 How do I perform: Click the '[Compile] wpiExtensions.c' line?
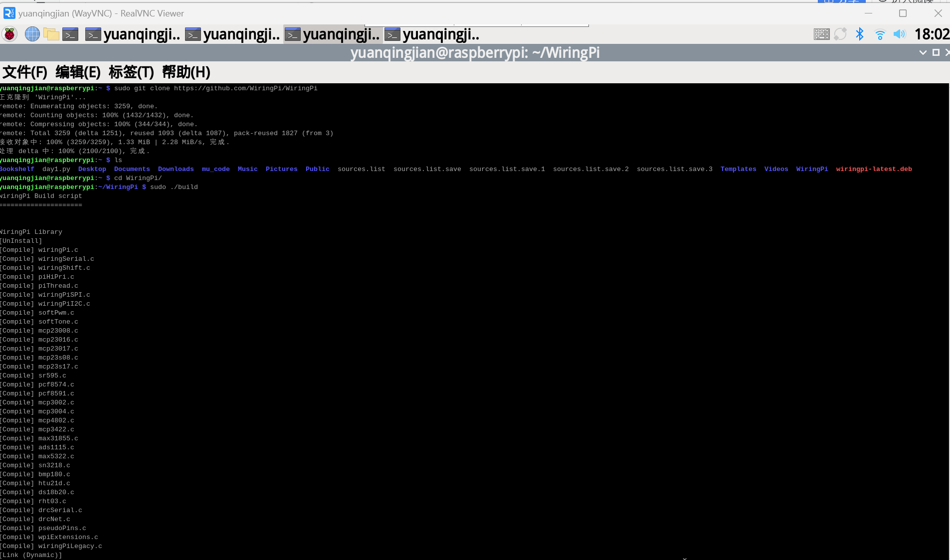pyautogui.click(x=49, y=537)
